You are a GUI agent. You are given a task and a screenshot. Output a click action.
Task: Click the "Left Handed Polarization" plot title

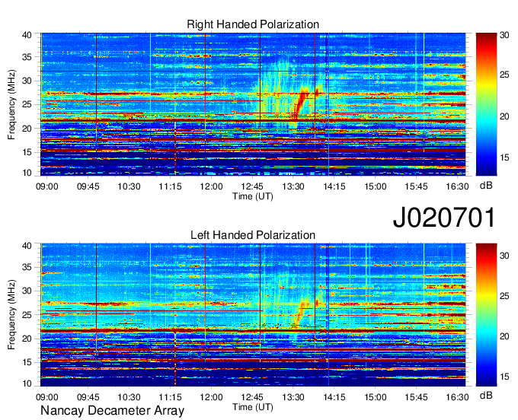(253, 235)
